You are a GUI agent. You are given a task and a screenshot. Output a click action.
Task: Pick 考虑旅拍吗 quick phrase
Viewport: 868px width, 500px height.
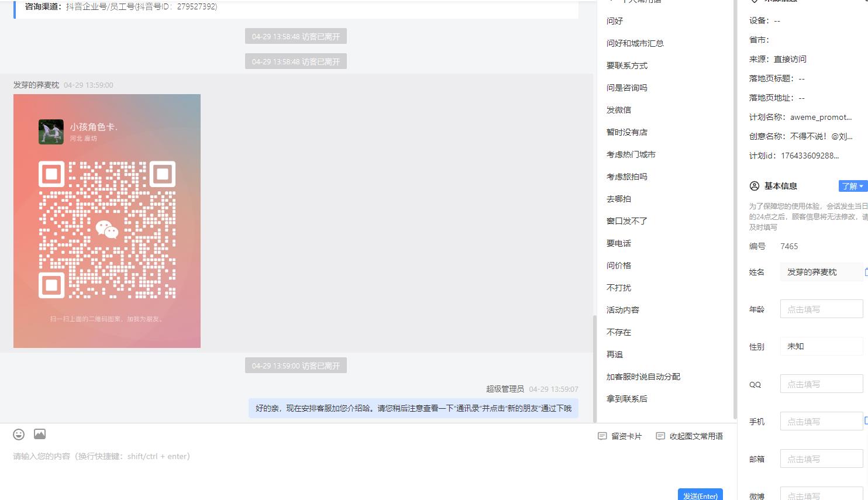click(x=627, y=177)
